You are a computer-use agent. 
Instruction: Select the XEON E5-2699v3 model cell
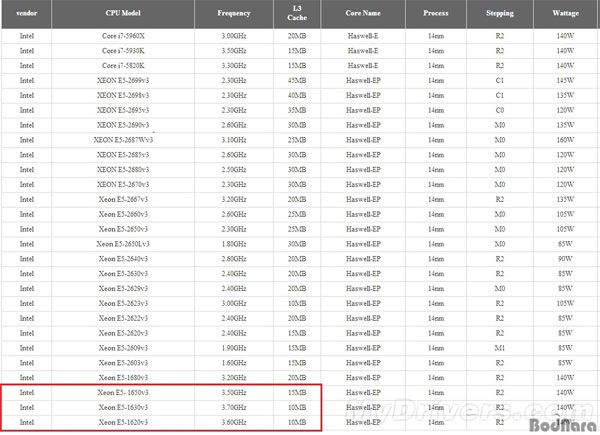[123, 81]
